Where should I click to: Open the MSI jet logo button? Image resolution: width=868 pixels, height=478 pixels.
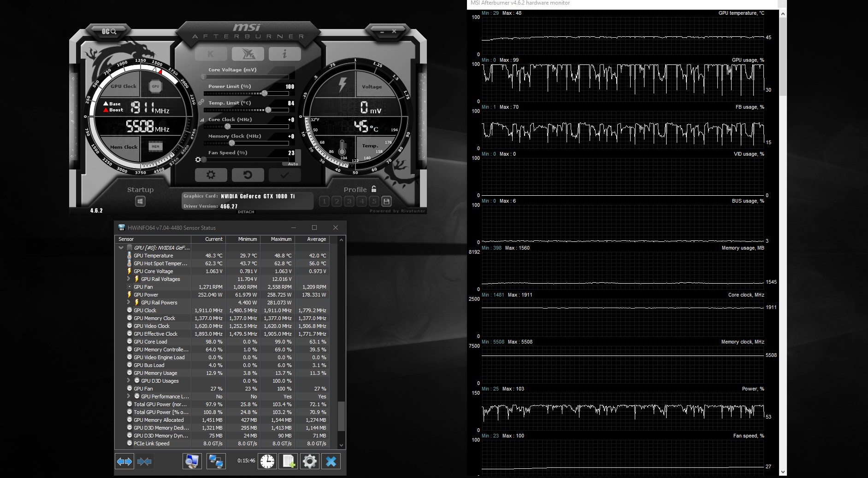pyautogui.click(x=248, y=54)
